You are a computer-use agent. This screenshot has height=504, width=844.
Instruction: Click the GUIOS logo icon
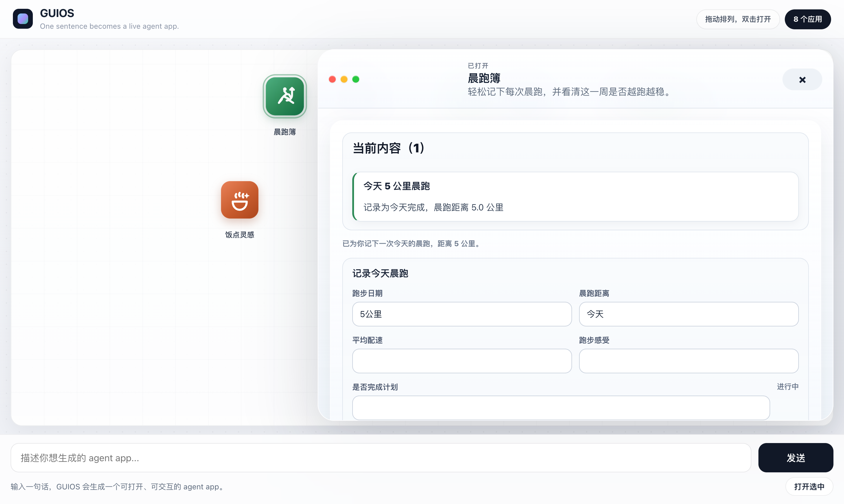[23, 19]
